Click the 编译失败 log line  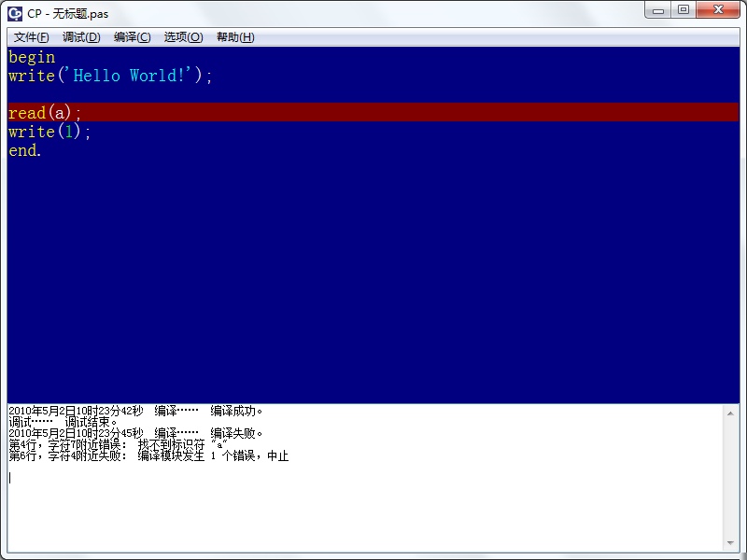click(x=135, y=433)
